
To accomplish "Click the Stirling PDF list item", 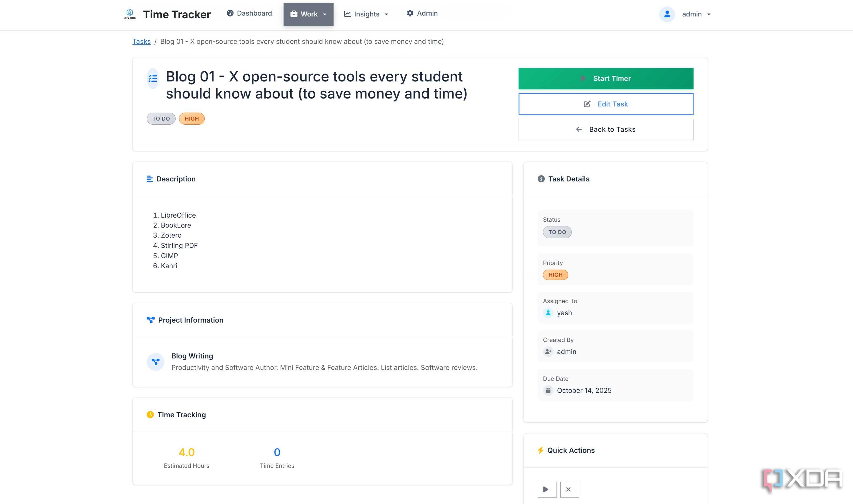I will pos(179,246).
